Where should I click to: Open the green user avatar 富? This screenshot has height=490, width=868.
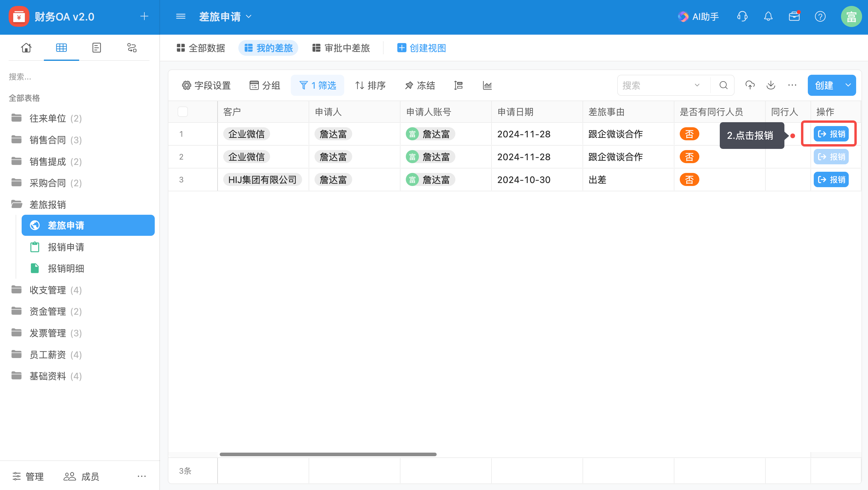851,17
